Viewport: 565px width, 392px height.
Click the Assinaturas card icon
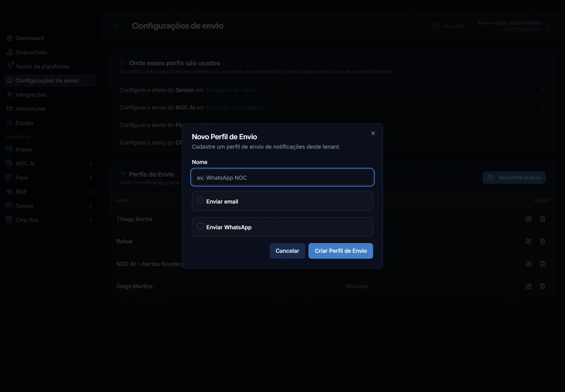coord(9,109)
